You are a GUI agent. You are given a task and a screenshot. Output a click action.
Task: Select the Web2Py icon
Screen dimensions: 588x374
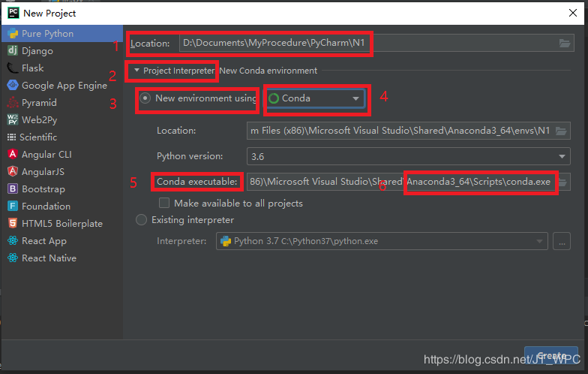pos(13,120)
